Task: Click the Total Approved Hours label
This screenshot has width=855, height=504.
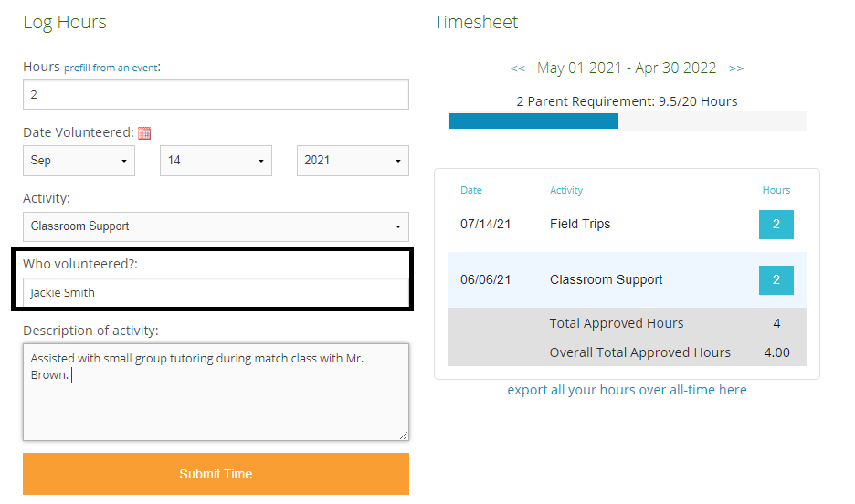Action: [x=617, y=323]
